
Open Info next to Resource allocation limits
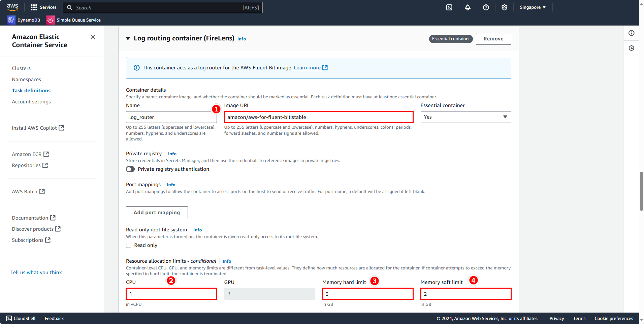(227, 261)
